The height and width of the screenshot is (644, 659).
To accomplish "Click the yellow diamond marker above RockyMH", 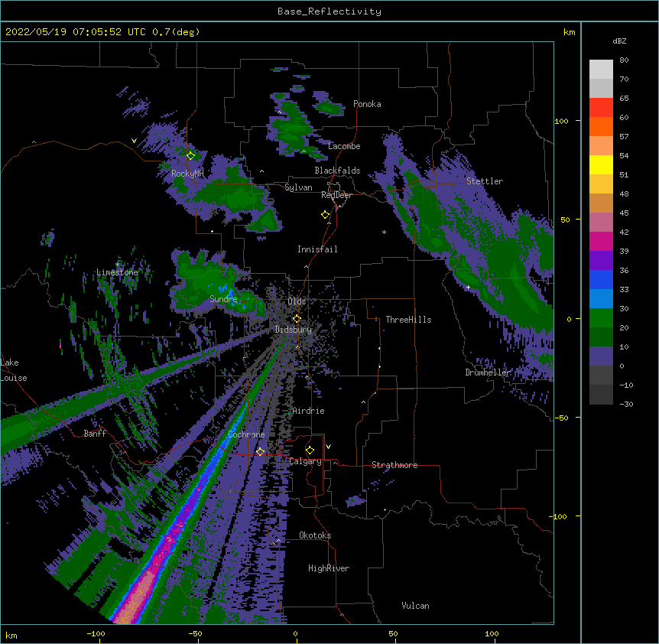I will click(191, 156).
